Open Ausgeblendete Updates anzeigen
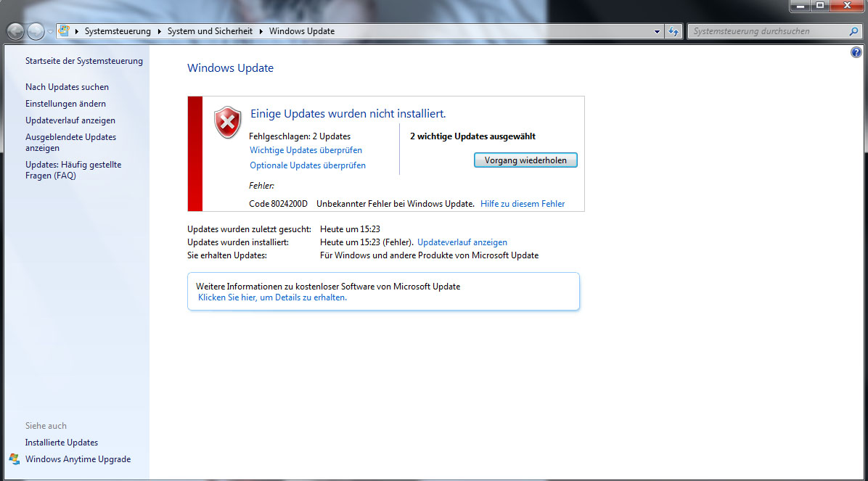This screenshot has width=868, height=481. [71, 142]
